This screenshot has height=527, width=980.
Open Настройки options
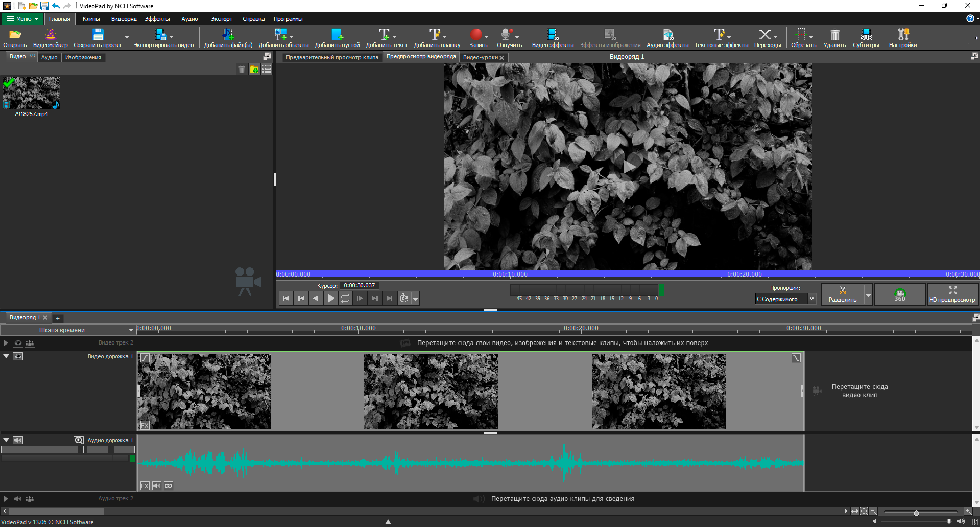click(902, 38)
